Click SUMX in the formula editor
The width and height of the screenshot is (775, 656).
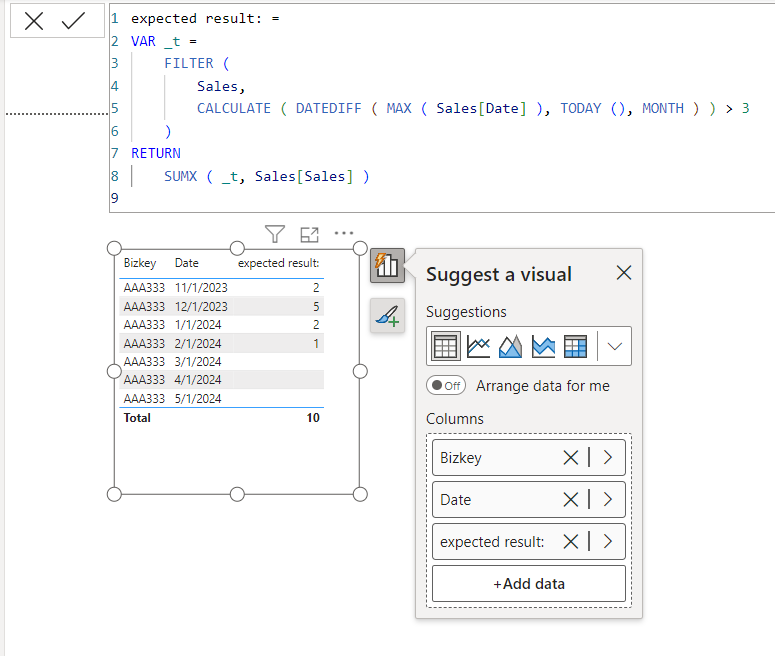point(180,176)
